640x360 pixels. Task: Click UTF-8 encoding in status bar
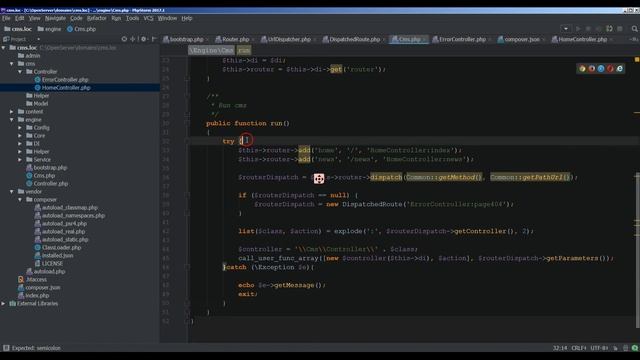[x=599, y=348]
